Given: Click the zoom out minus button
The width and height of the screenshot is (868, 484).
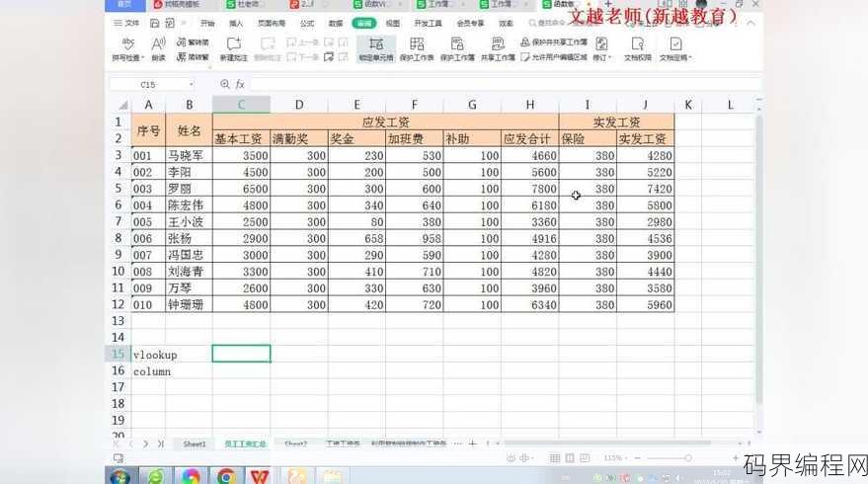Looking at the screenshot, I should point(638,458).
